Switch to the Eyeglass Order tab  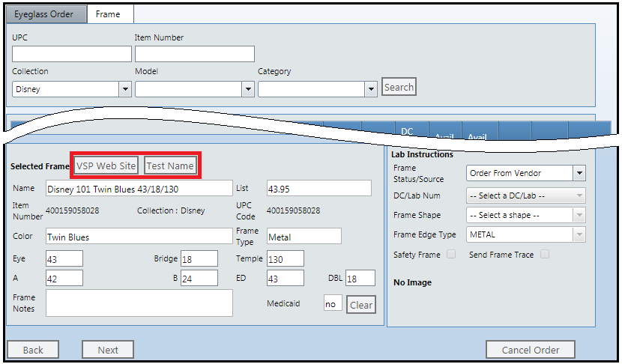click(x=44, y=14)
